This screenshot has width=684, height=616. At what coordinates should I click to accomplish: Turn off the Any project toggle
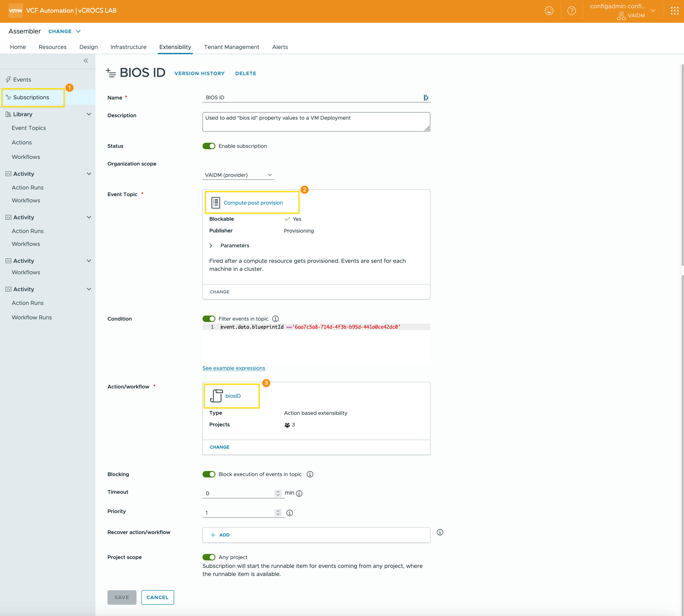[209, 557]
